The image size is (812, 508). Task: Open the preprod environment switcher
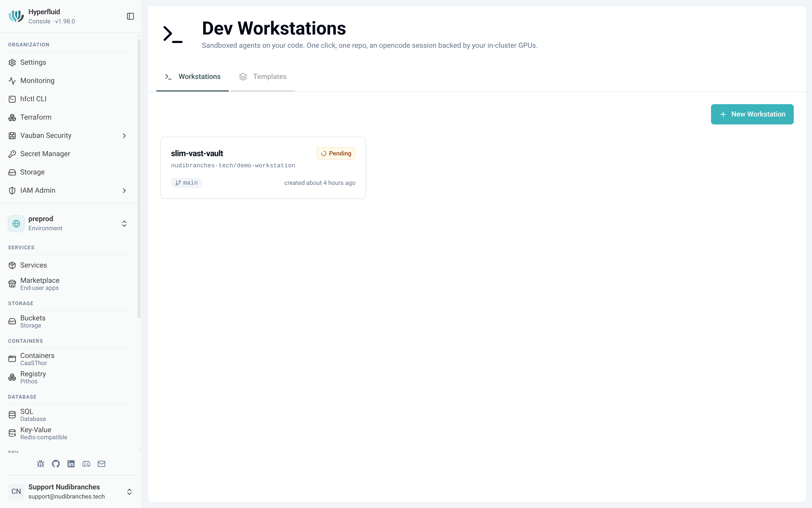click(x=124, y=224)
